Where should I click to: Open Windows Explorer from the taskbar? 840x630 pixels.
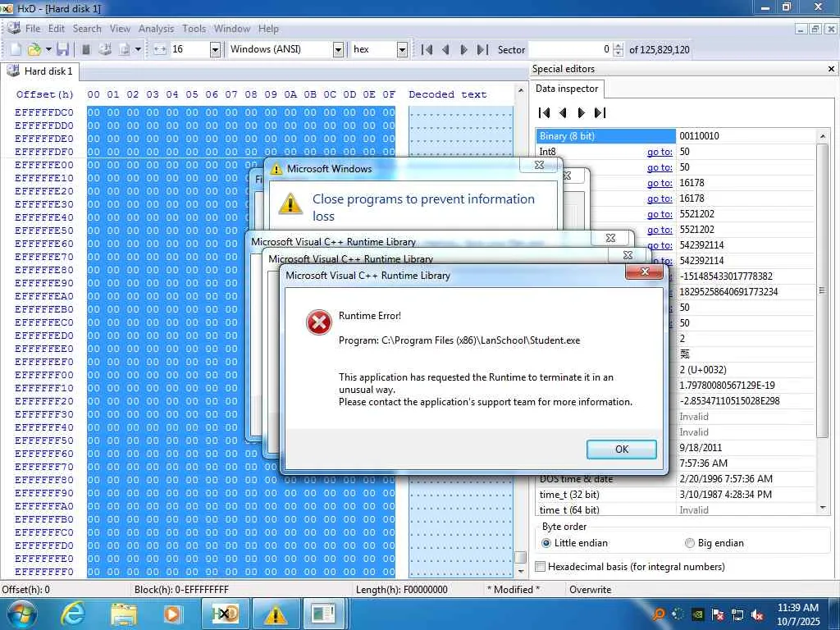[124, 614]
